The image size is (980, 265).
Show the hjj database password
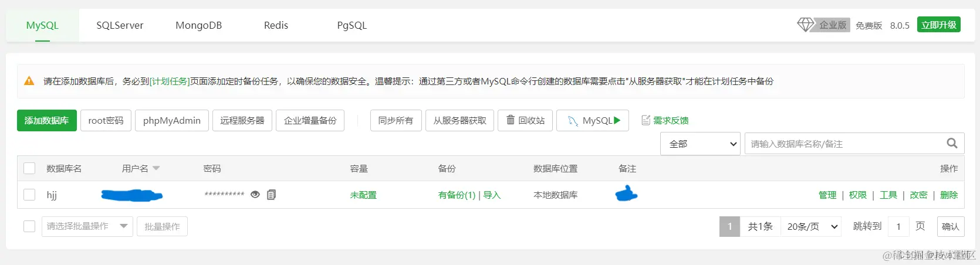tap(255, 195)
